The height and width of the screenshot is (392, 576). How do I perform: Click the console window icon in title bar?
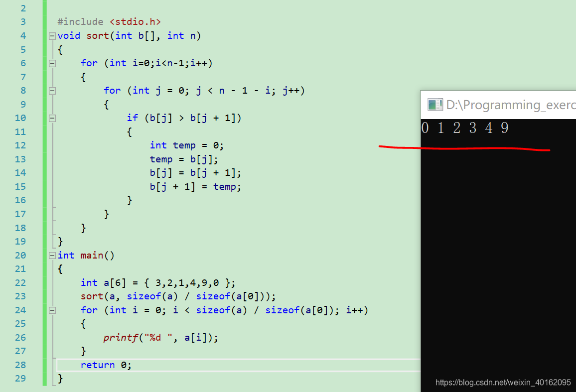(435, 105)
